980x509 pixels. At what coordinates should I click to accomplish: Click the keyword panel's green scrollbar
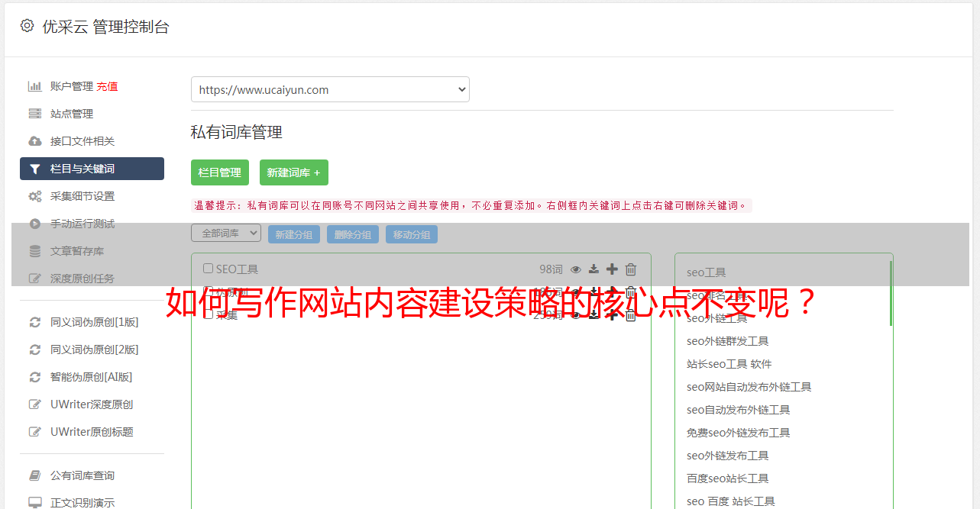click(891, 294)
